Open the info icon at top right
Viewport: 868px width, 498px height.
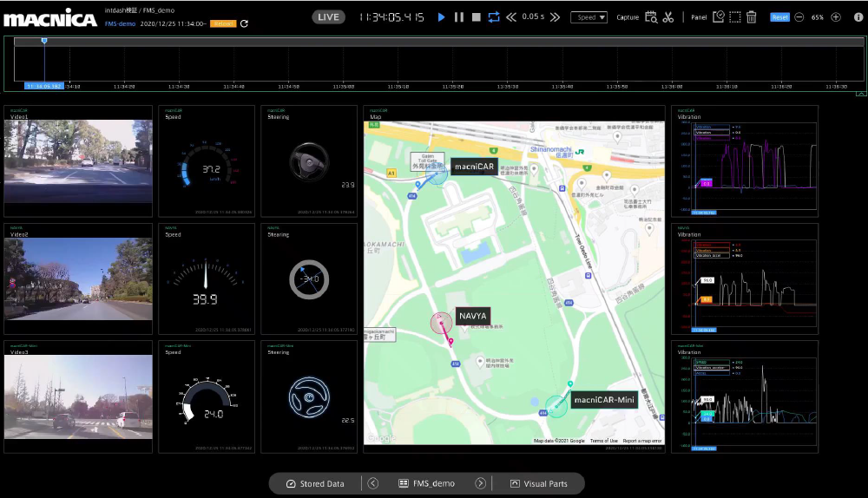(x=858, y=16)
